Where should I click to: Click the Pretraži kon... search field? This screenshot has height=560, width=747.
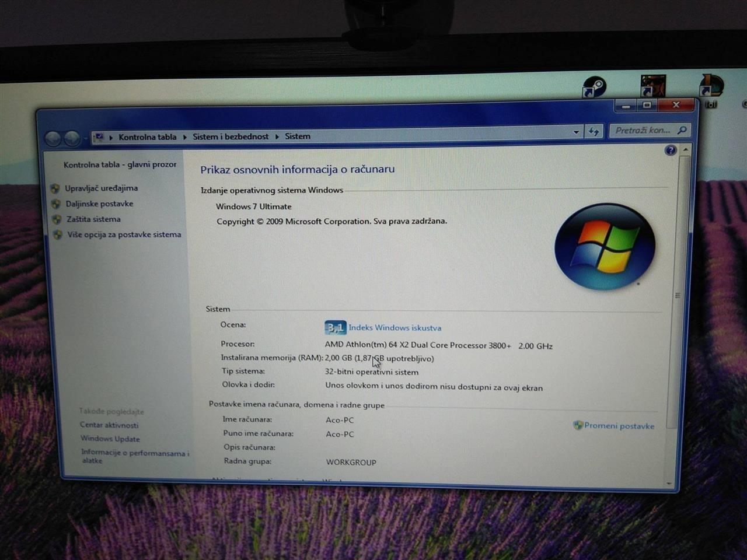click(643, 130)
